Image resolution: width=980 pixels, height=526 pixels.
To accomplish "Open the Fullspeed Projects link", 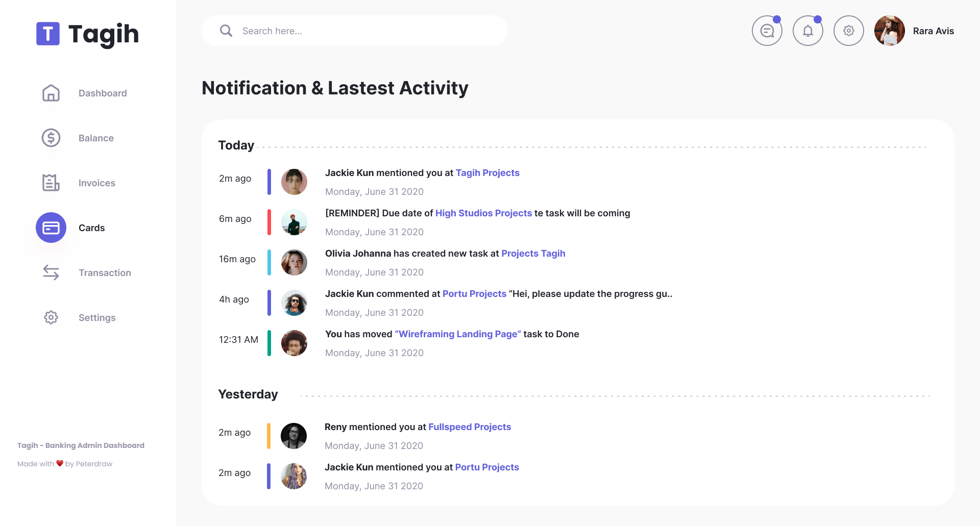I will pos(470,427).
